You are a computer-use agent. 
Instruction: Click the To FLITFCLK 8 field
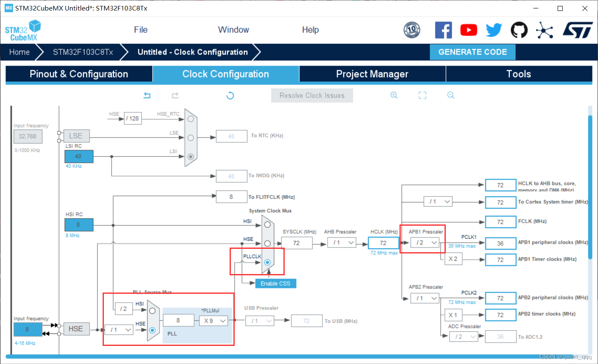(231, 196)
